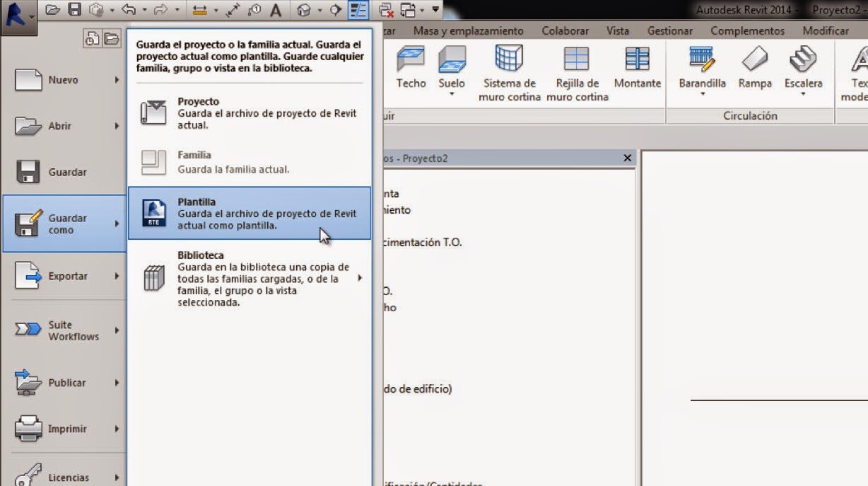The height and width of the screenshot is (486, 868).
Task: Open the Imprimir menu entry
Action: tap(65, 429)
